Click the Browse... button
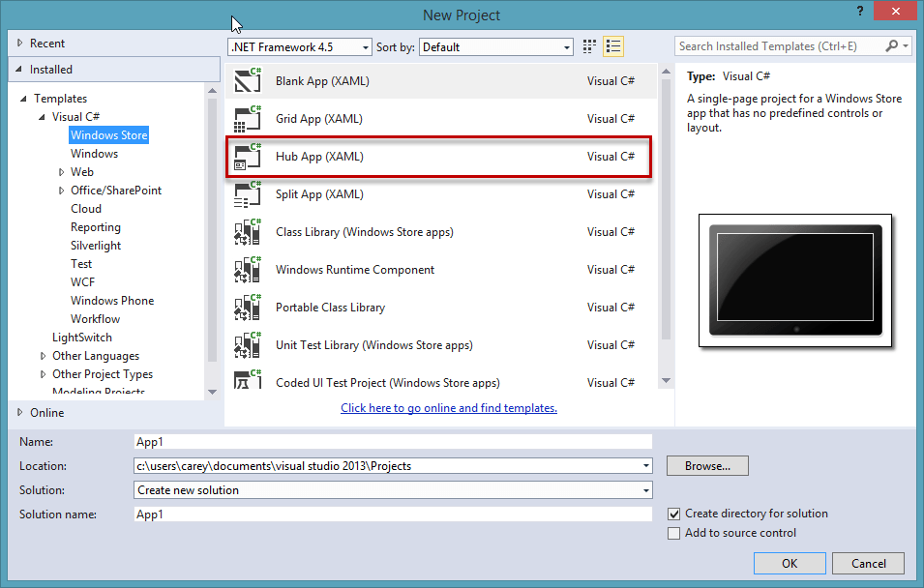Viewport: 924px width, 588px height. tap(707, 466)
